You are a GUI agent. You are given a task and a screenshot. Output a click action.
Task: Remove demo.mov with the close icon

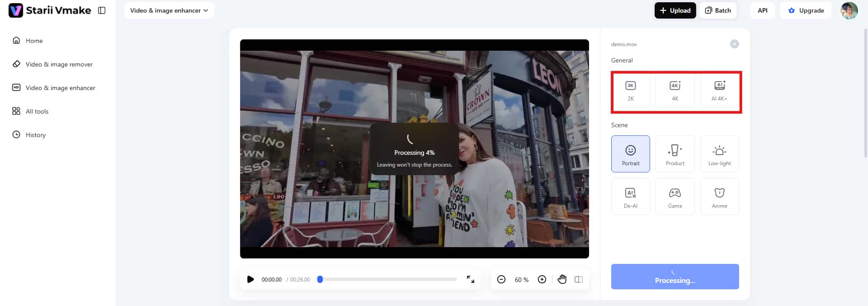click(x=734, y=44)
